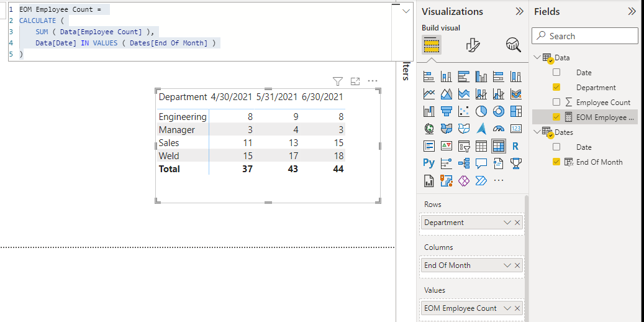Select the funnel chart visual

[x=446, y=111]
